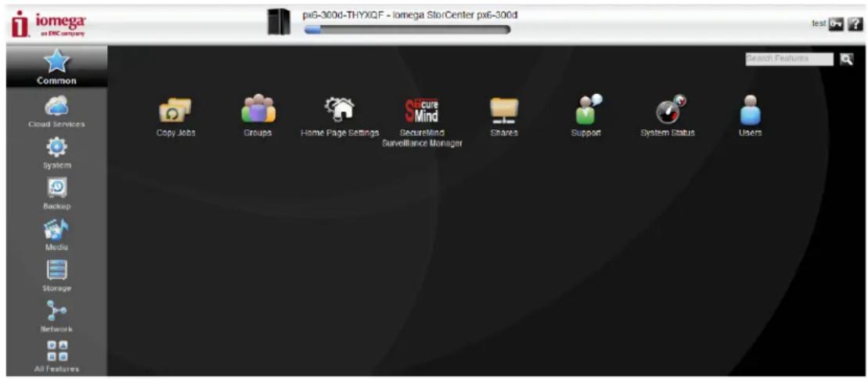Click the storage usage progress bar

point(407,30)
